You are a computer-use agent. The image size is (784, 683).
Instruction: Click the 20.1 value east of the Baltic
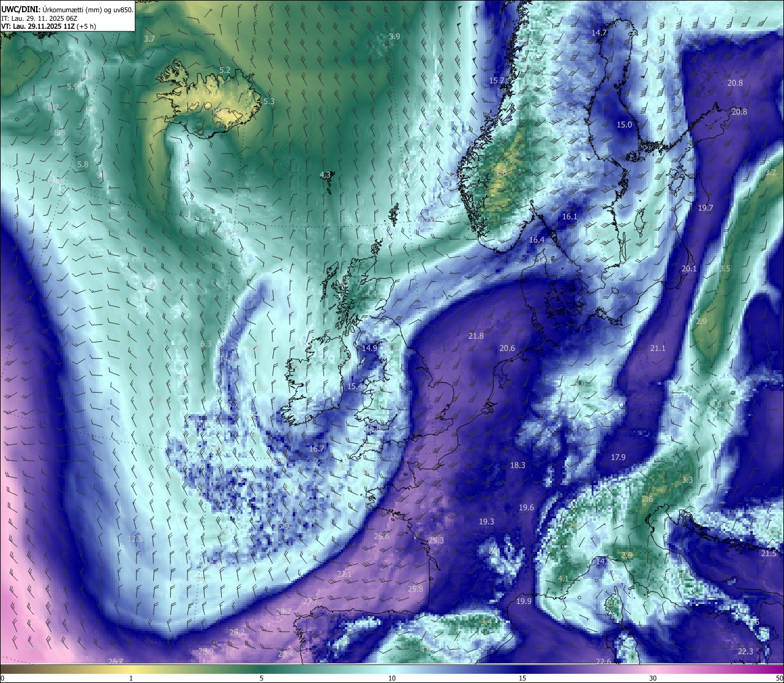pyautogui.click(x=689, y=268)
